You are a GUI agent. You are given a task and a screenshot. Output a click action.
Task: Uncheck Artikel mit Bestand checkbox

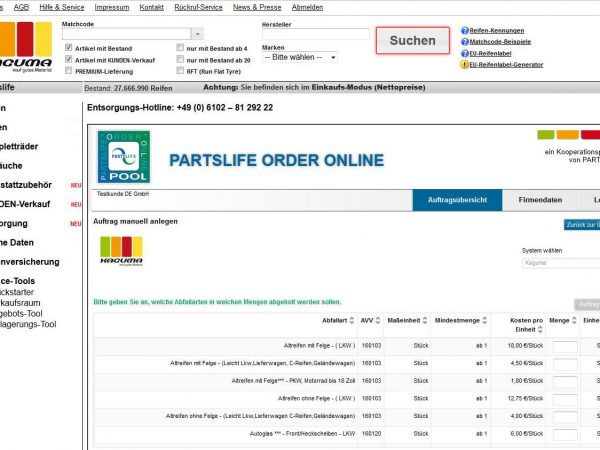click(x=68, y=47)
